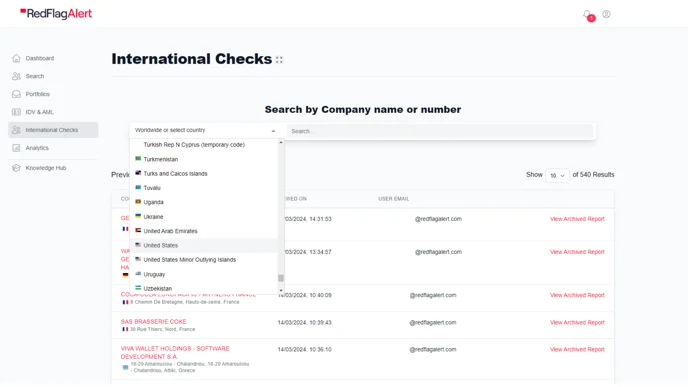Viewport: 688px width, 387px height.
Task: View Archived Report for VIVA WALLET HOLDINGS
Action: [x=577, y=350]
